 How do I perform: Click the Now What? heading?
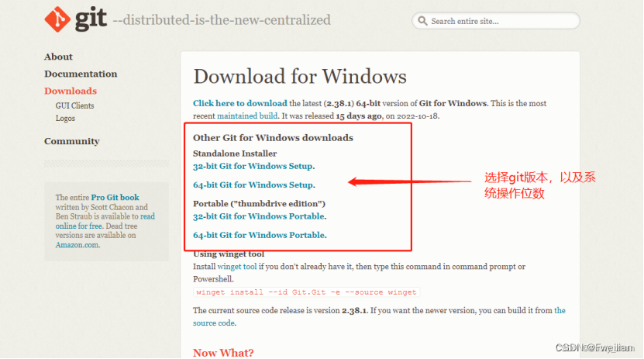223,353
